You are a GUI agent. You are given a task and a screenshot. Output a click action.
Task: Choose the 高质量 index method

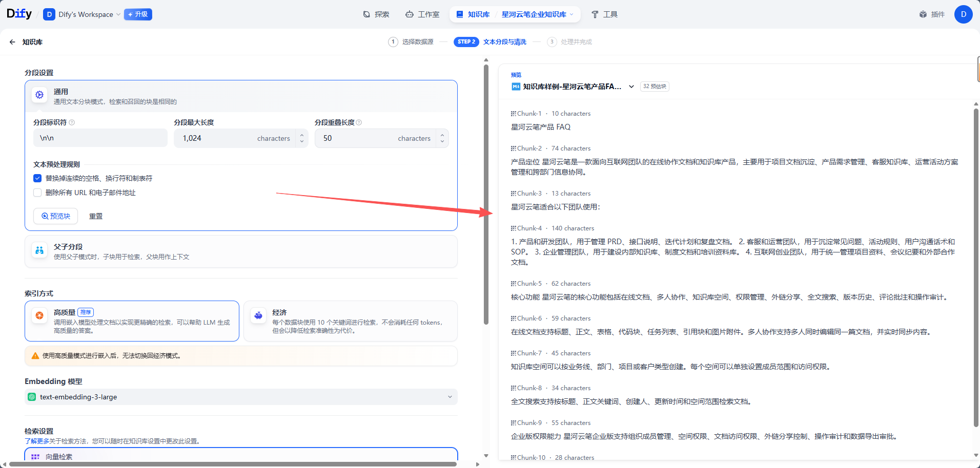tap(132, 321)
